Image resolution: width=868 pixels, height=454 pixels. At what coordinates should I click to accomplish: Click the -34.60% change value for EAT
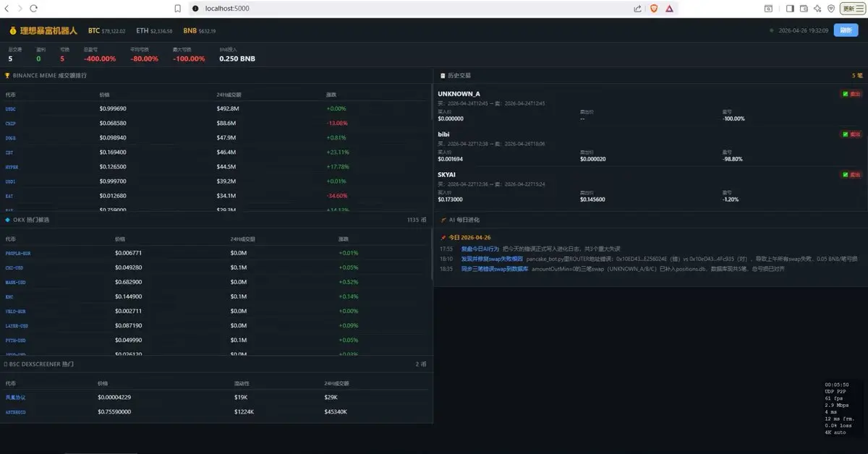337,196
